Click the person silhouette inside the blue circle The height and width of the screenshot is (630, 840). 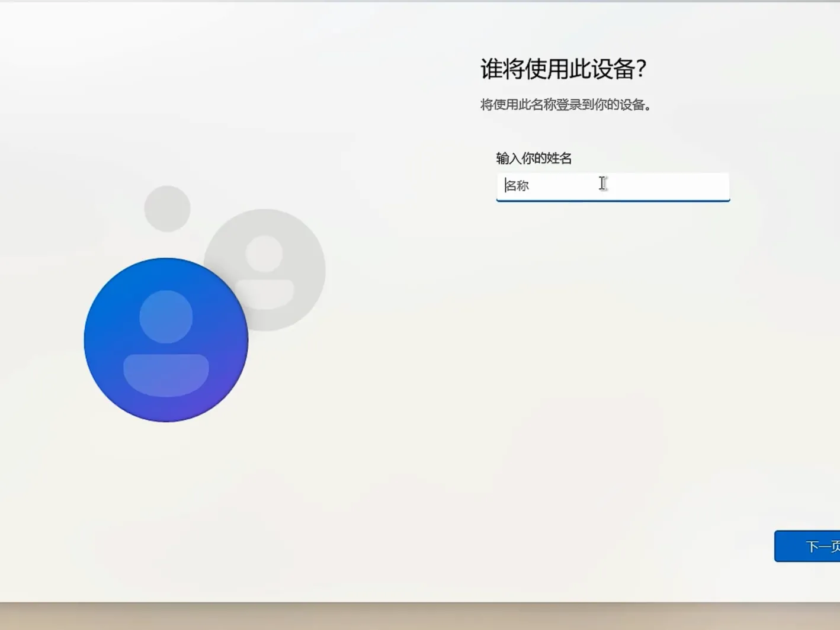166,343
